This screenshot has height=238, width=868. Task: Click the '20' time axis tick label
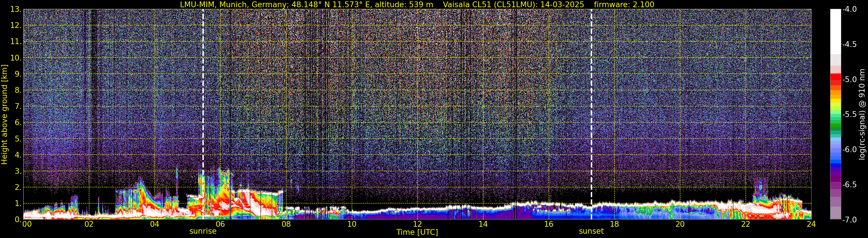680,224
